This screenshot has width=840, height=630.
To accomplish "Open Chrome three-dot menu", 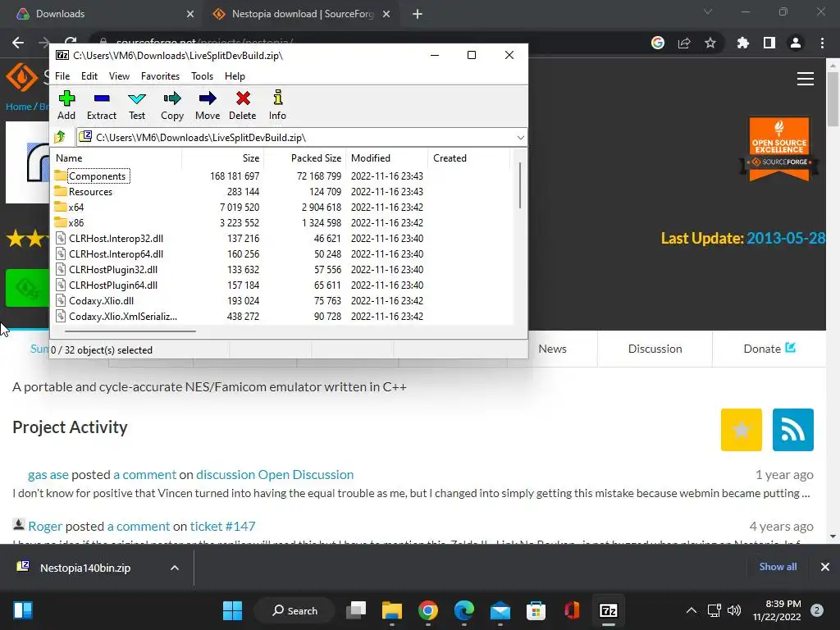I will (822, 43).
